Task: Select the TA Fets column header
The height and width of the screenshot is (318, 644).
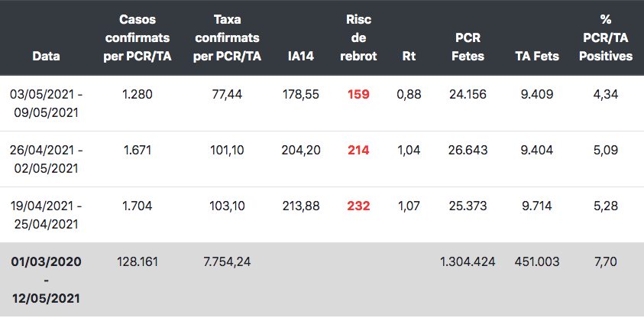Action: [x=538, y=56]
